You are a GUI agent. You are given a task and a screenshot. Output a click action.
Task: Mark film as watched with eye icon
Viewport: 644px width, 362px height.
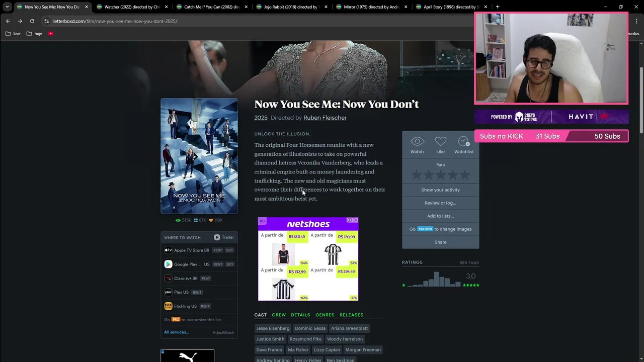click(417, 142)
